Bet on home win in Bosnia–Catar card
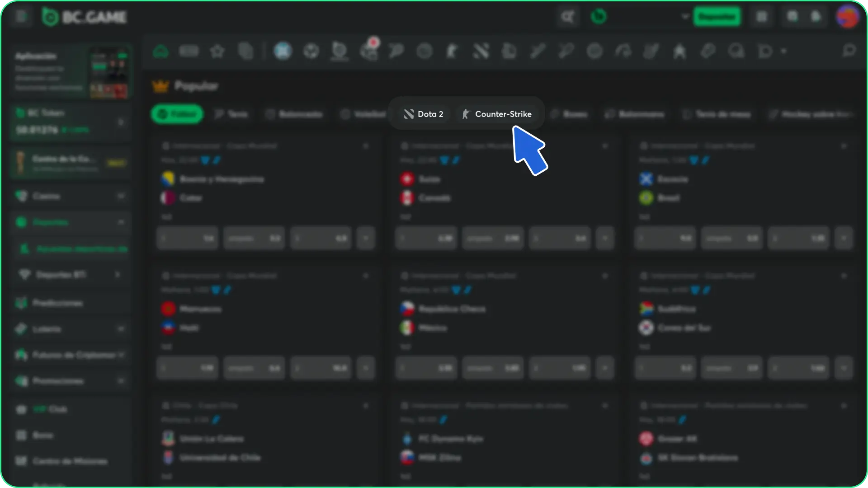 [188, 238]
